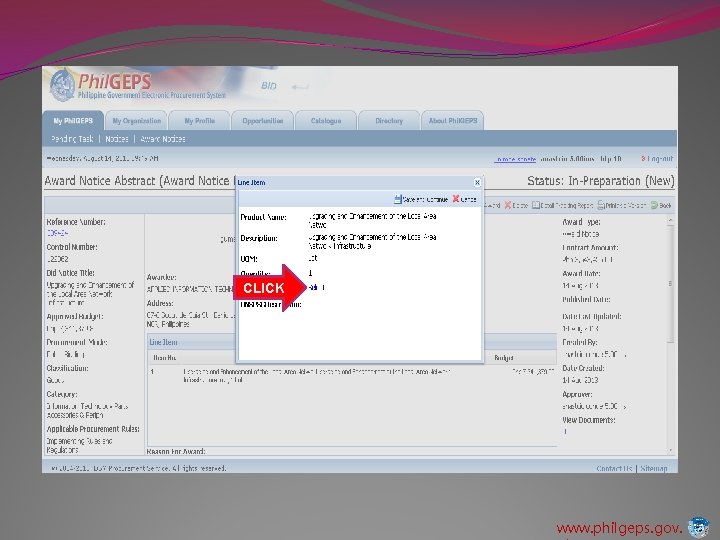Click the Save and Continue disk icon
The image size is (720, 540).
(398, 199)
